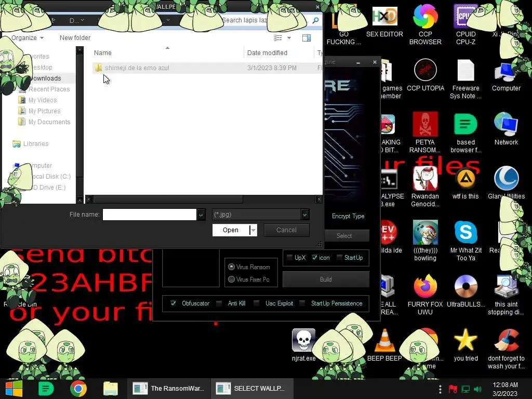
Task: Open the view options dropdown arrow
Action: click(x=289, y=37)
